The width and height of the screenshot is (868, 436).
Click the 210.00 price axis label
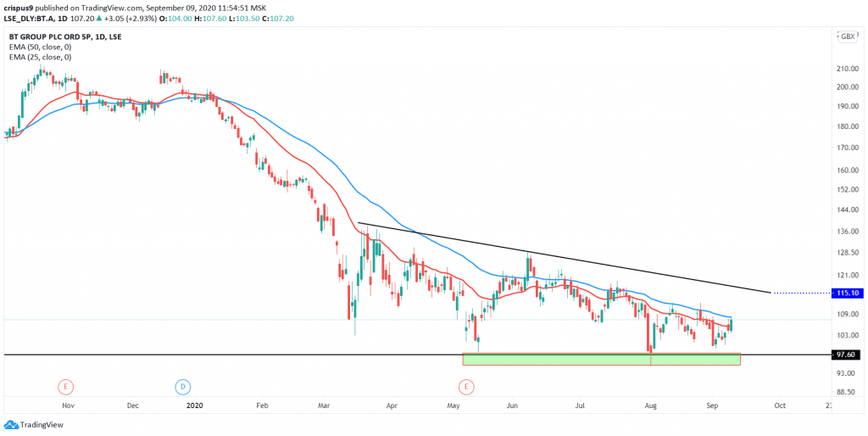point(848,69)
